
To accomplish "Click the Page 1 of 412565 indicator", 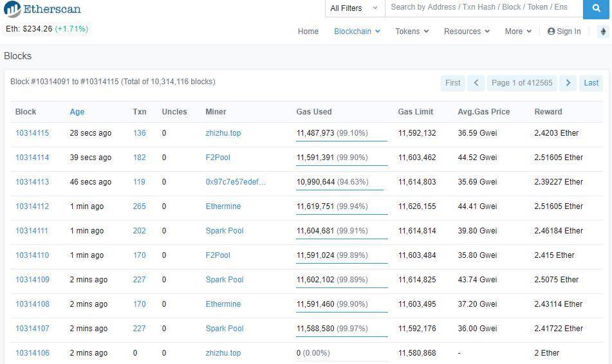I will [x=522, y=83].
